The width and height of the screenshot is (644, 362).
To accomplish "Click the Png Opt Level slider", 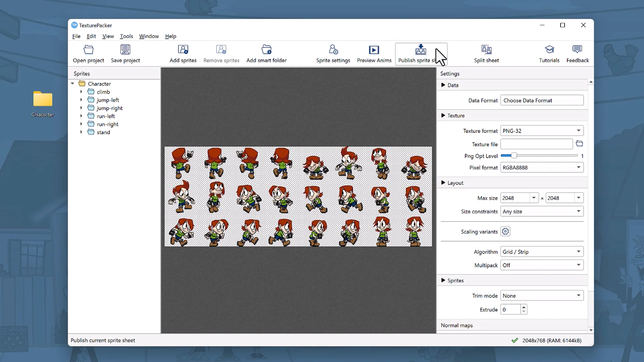I will coord(514,156).
